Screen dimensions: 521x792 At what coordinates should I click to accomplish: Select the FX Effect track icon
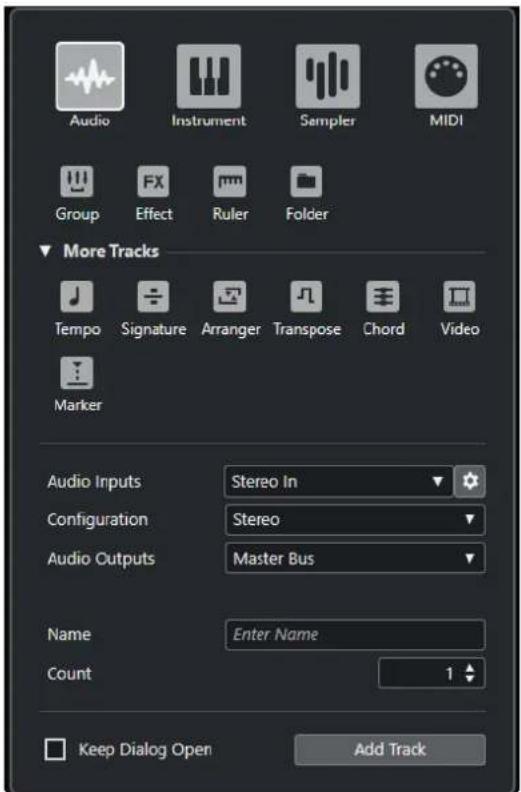tap(154, 181)
